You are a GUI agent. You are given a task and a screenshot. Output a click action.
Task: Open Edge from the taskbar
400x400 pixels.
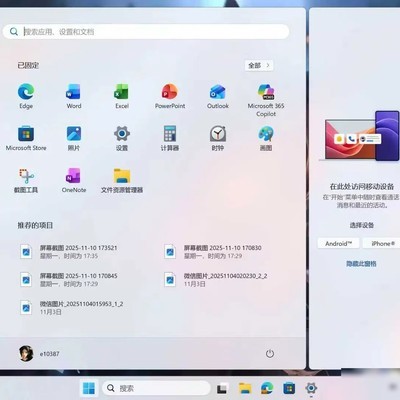coord(267,388)
